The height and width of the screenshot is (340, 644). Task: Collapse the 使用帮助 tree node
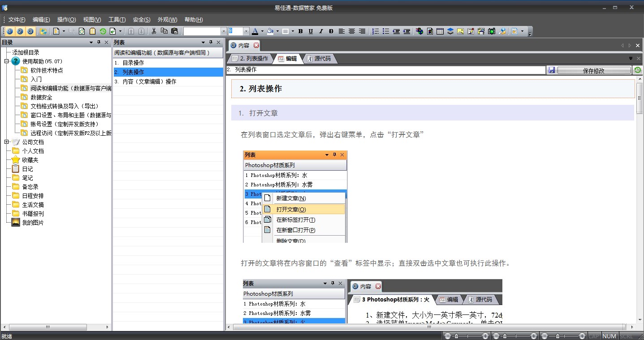(7, 61)
